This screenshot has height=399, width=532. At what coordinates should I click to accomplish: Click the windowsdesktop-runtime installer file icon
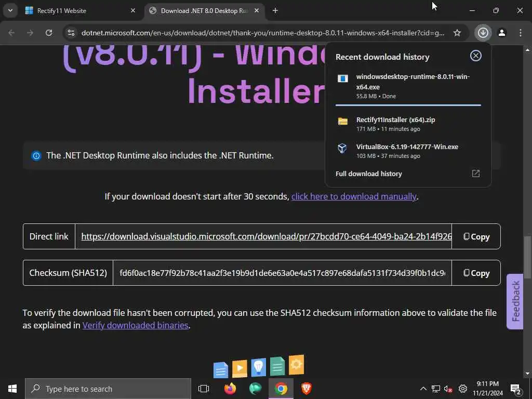click(343, 79)
